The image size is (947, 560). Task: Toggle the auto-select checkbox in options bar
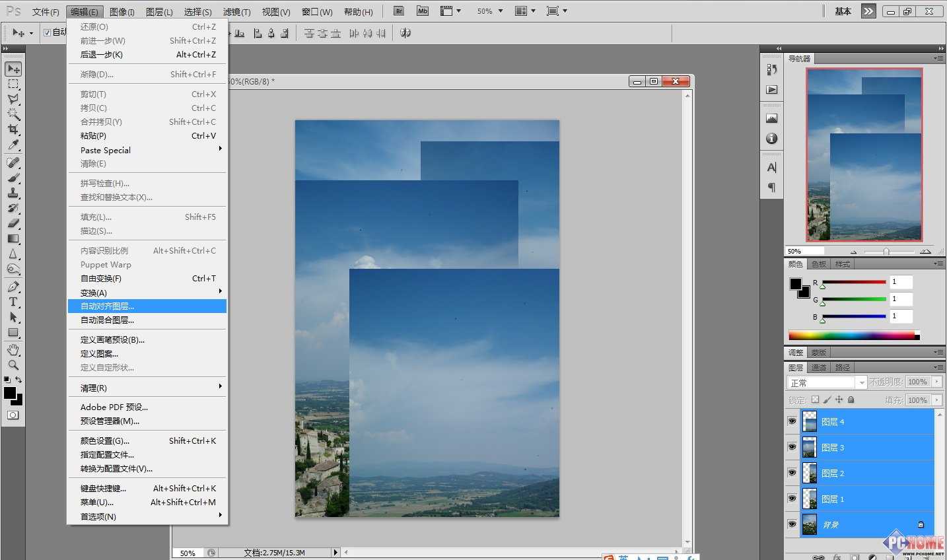pos(47,32)
